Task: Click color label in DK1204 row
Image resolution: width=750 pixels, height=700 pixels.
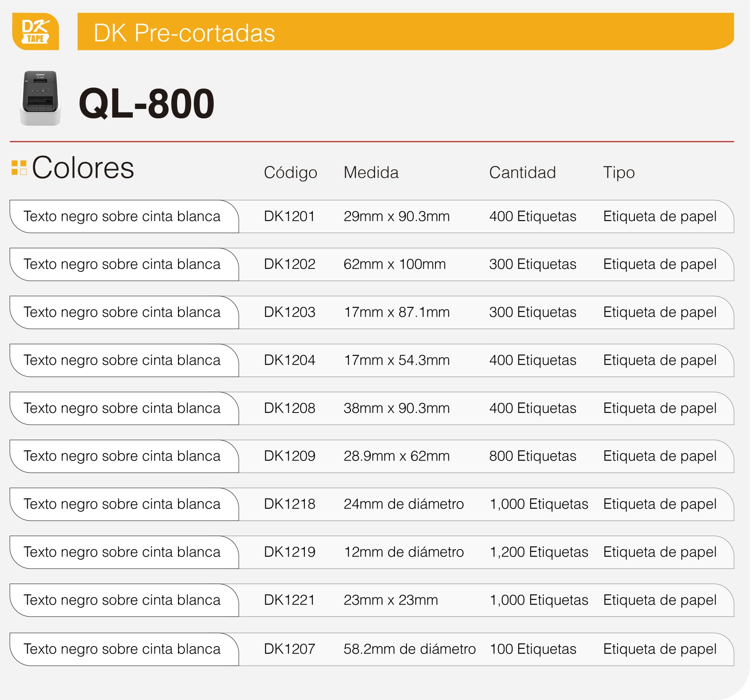Action: [124, 361]
